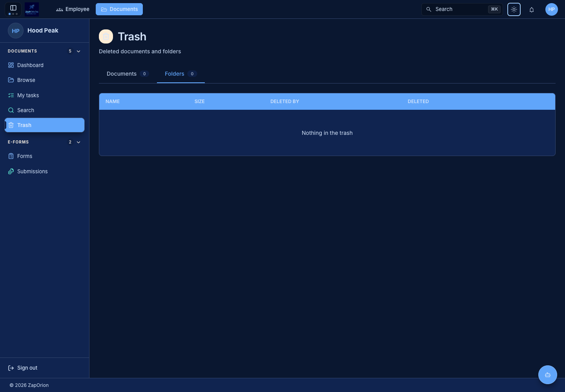Click the Sign out arrow icon
This screenshot has height=392, width=565.
(11, 368)
